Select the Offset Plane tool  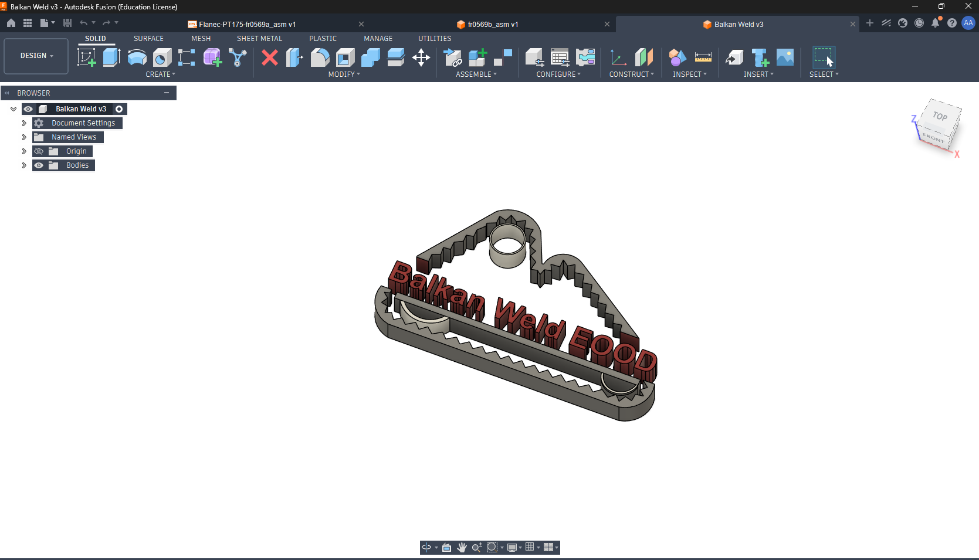(x=643, y=57)
